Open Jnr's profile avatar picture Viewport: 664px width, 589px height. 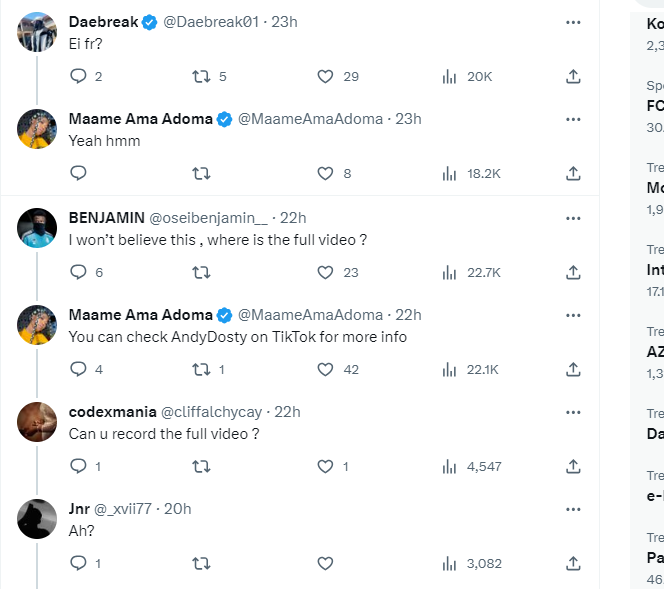click(x=37, y=519)
